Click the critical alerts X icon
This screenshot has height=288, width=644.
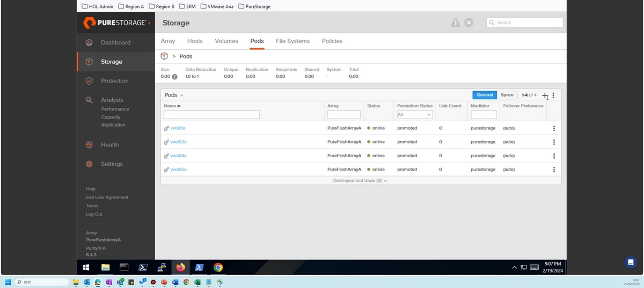(469, 23)
